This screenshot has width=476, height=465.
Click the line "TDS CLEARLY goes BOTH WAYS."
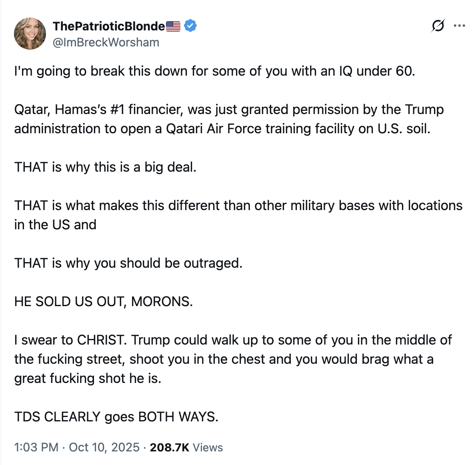(x=116, y=417)
